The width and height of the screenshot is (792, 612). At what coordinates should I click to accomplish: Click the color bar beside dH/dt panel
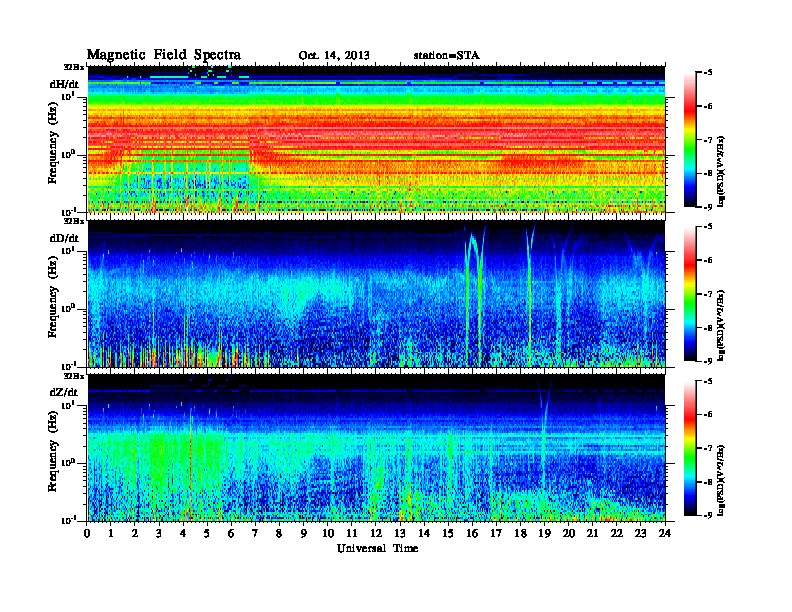pos(690,140)
